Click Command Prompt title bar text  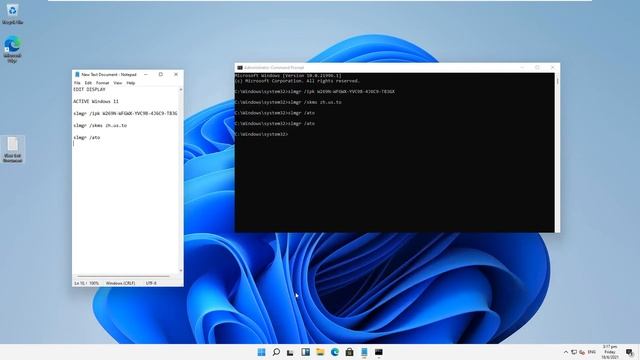pyautogui.click(x=274, y=67)
